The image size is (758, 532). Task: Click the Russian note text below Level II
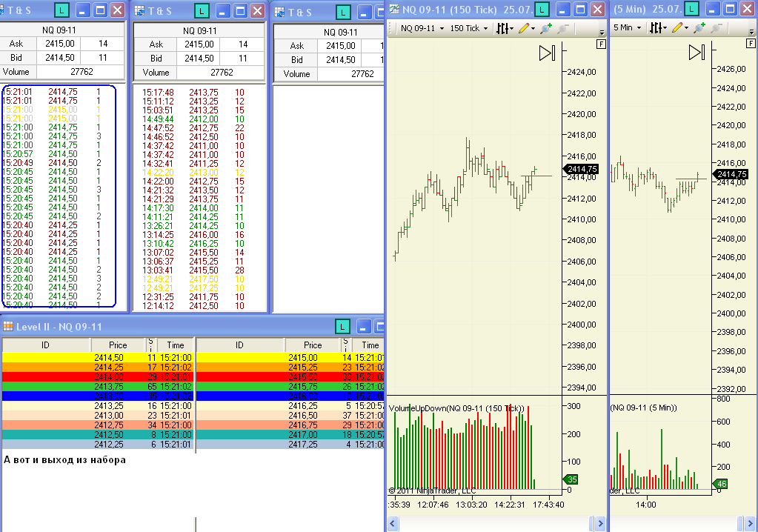pyautogui.click(x=64, y=459)
